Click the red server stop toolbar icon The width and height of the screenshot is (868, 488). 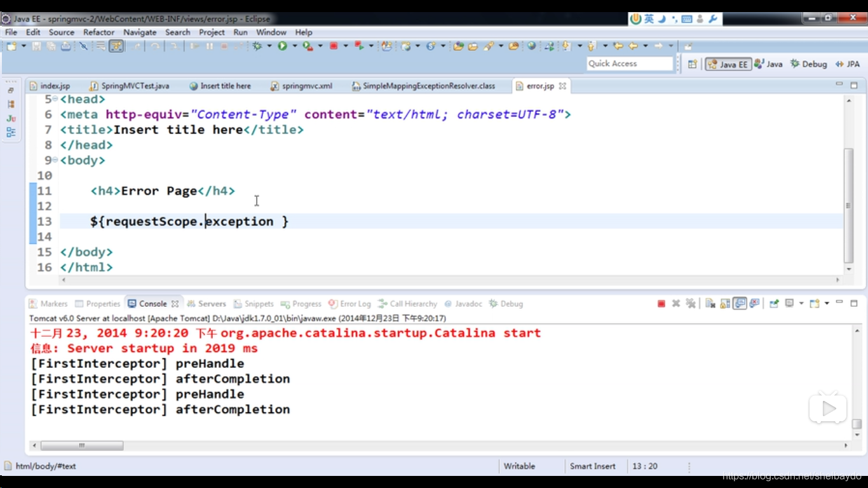point(333,46)
